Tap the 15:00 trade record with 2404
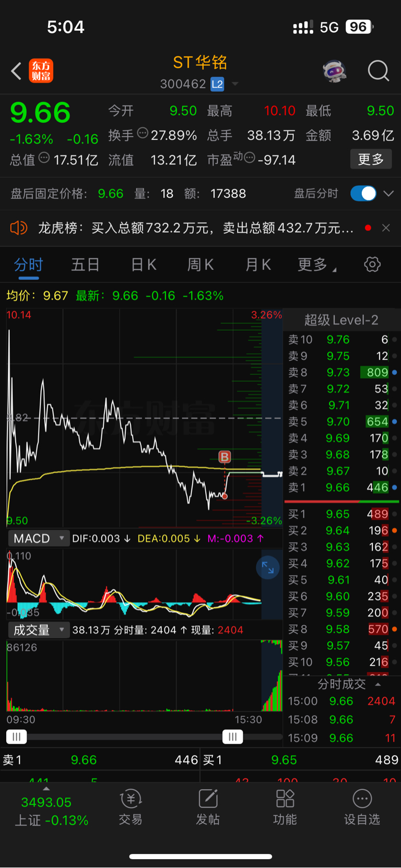The height and width of the screenshot is (868, 401). pyautogui.click(x=342, y=701)
